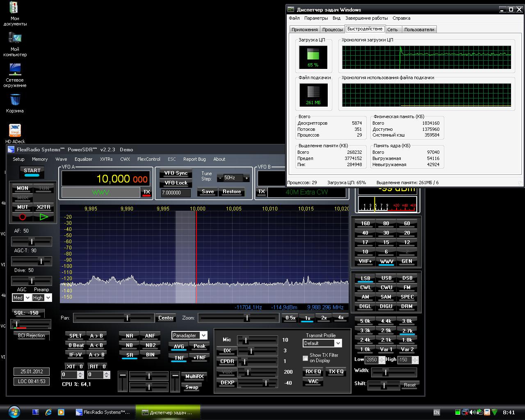Decrease tune step with minus button
Viewport: 525px width, 420px height.
coord(220,178)
